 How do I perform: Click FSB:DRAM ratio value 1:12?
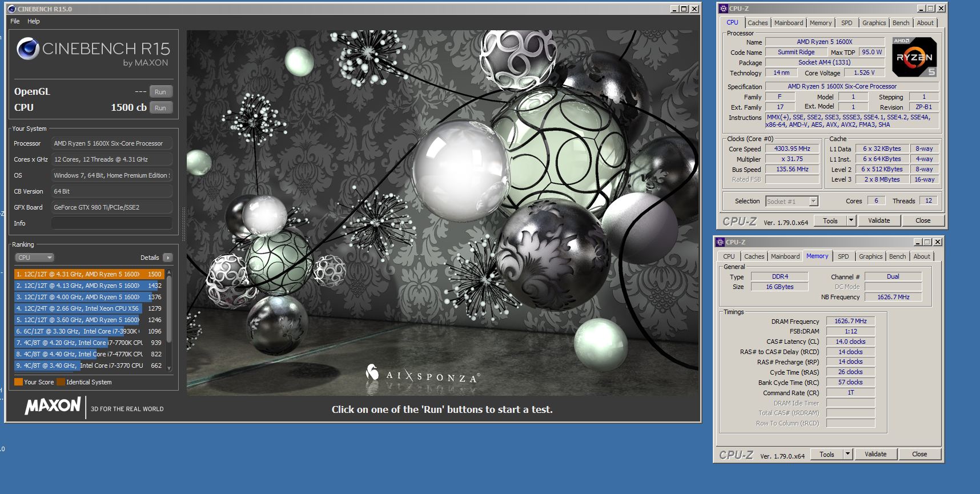point(851,331)
